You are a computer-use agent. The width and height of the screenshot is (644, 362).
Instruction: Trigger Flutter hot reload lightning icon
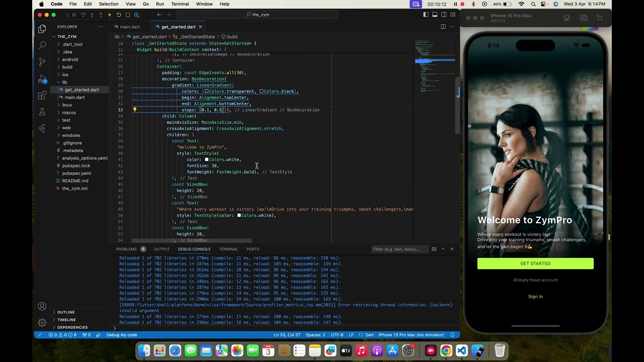click(x=110, y=15)
